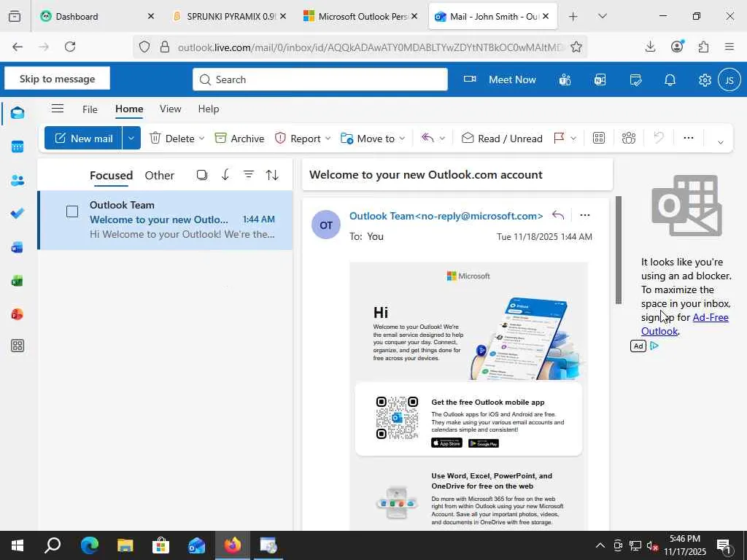Open the Firefox list all tabs chevron
The height and width of the screenshot is (560, 747).
pos(602,16)
